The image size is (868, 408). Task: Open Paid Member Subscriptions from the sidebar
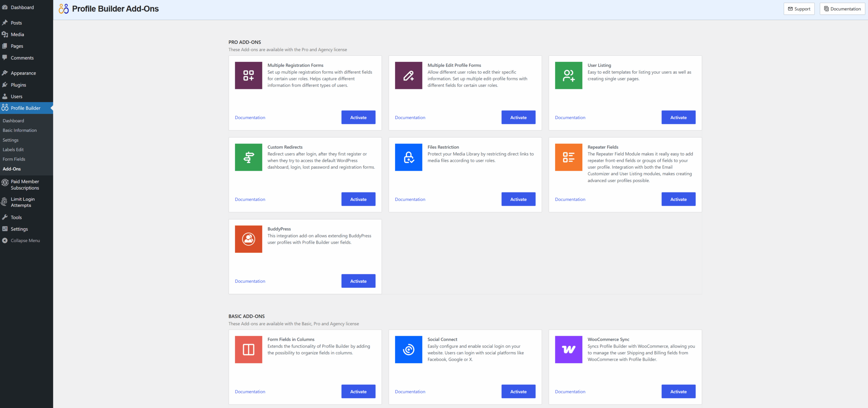[x=25, y=185]
